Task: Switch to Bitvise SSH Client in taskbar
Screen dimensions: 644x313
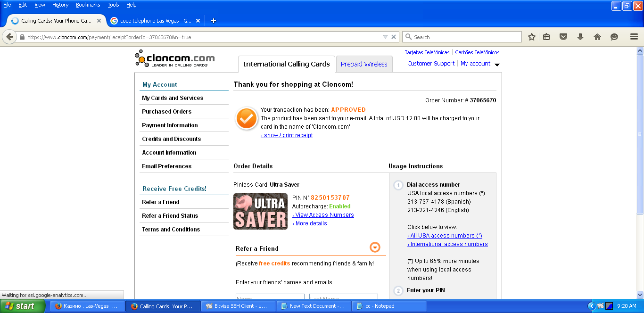Action: click(x=238, y=306)
